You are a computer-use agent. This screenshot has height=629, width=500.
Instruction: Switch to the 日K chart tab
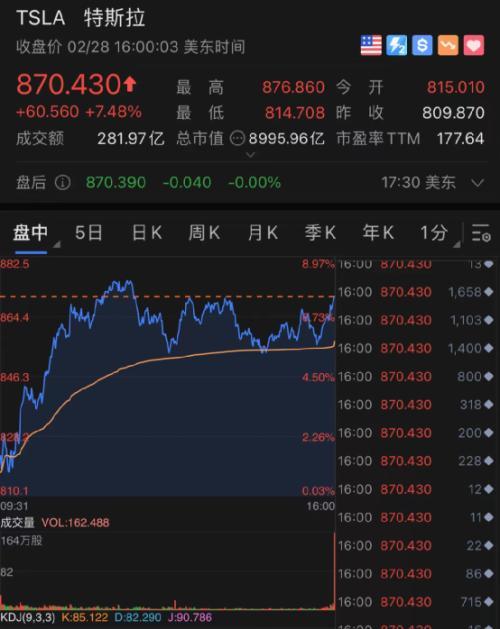pyautogui.click(x=147, y=233)
